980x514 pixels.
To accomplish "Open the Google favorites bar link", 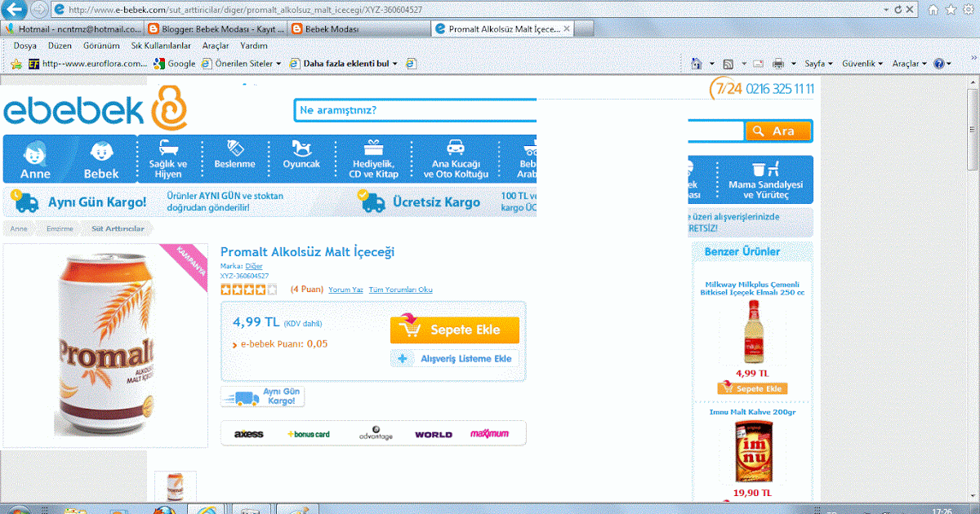I will (174, 63).
